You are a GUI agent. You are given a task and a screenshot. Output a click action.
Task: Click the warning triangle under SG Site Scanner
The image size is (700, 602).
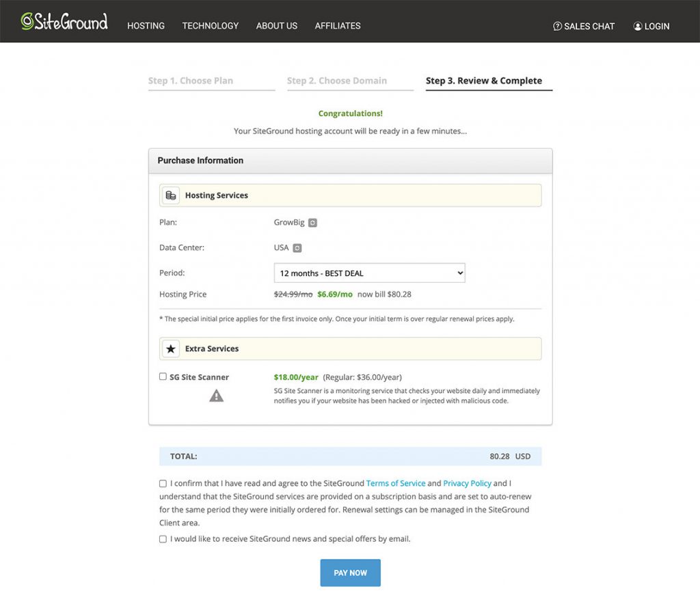[x=216, y=396]
